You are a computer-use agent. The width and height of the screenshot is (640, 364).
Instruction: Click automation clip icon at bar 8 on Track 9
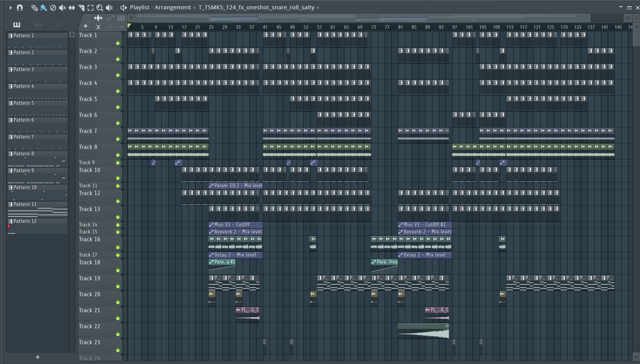[x=153, y=163]
